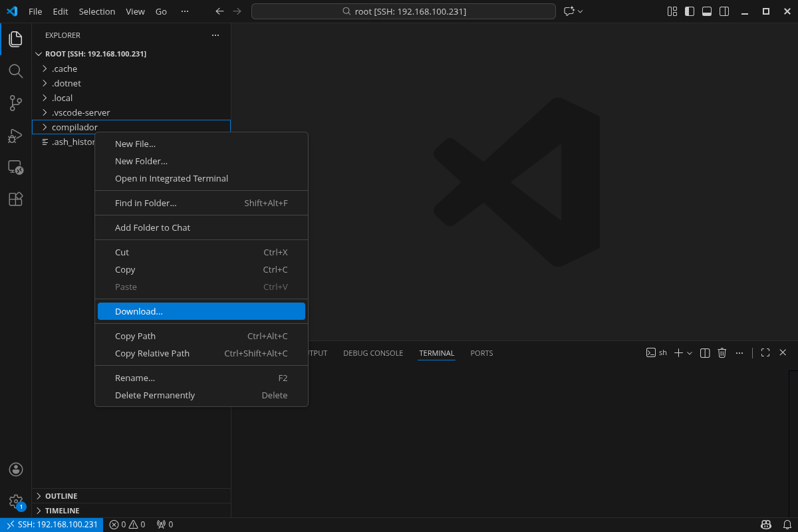This screenshot has width=798, height=532.
Task: Open the terminal launch profile dropdown
Action: [x=689, y=353]
